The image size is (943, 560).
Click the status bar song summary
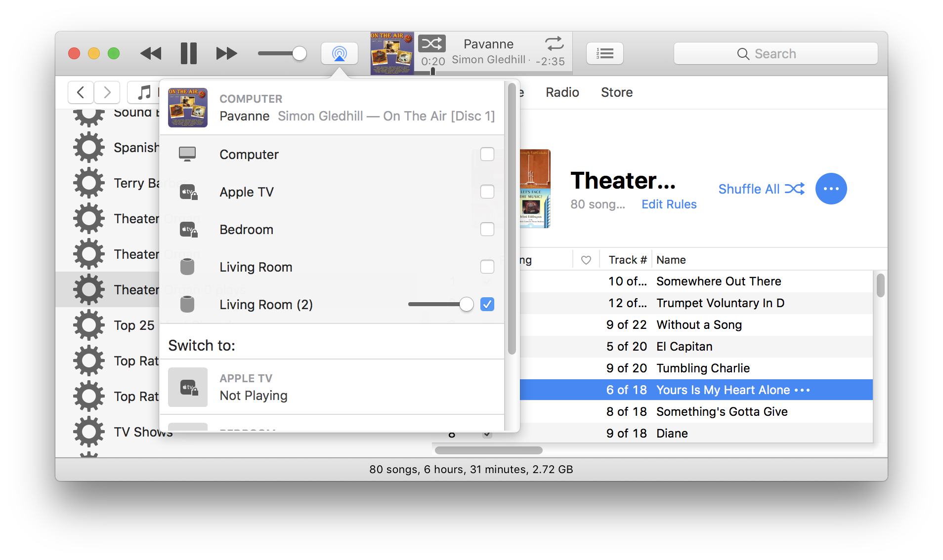[471, 469]
